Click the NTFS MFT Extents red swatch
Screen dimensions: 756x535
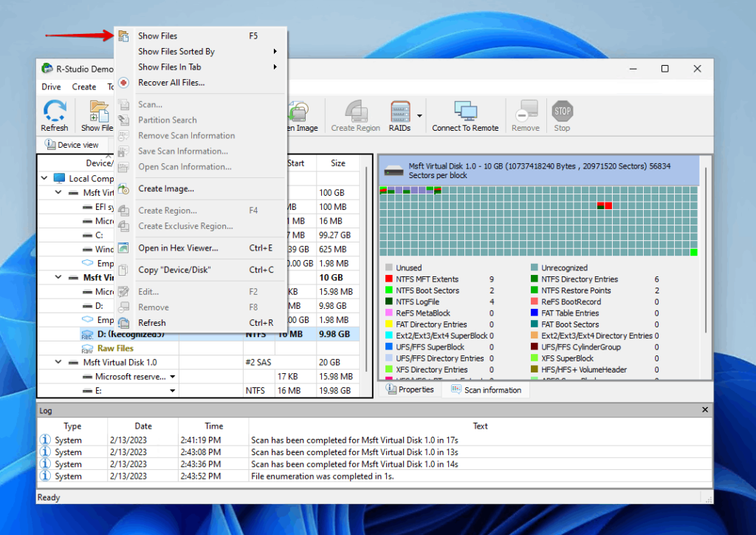pyautogui.click(x=389, y=279)
